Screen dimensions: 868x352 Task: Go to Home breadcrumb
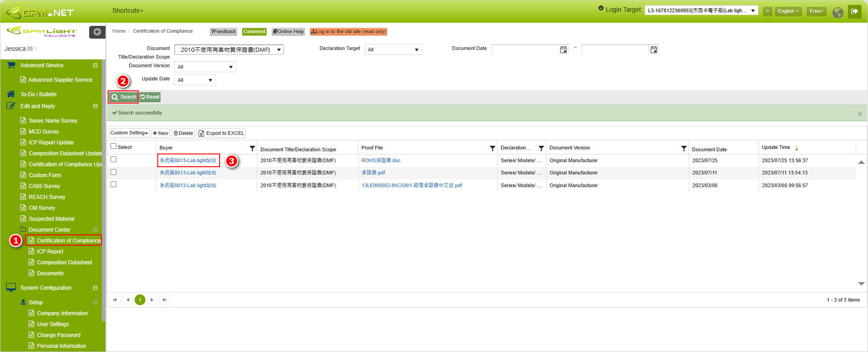click(x=119, y=31)
